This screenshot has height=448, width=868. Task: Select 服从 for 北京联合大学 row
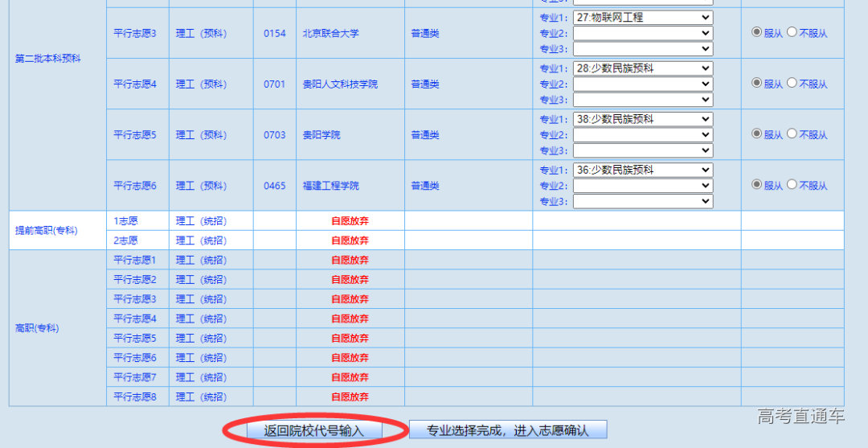(756, 32)
